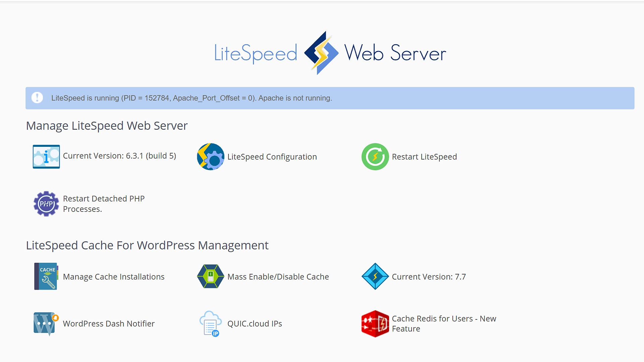Click the Mass Enable/Disable Cache hexagon icon
The height and width of the screenshot is (362, 644).
211,277
